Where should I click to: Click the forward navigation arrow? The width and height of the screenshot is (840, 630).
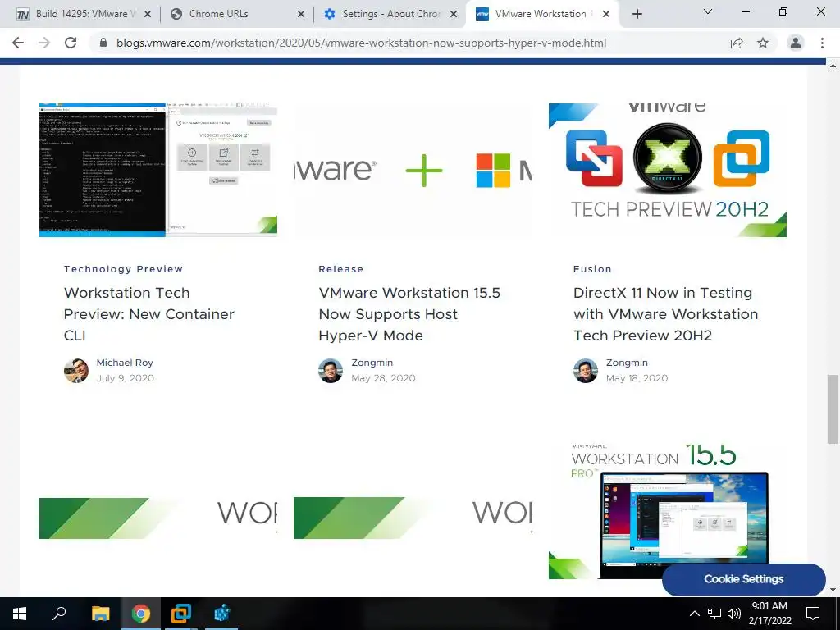click(x=44, y=43)
